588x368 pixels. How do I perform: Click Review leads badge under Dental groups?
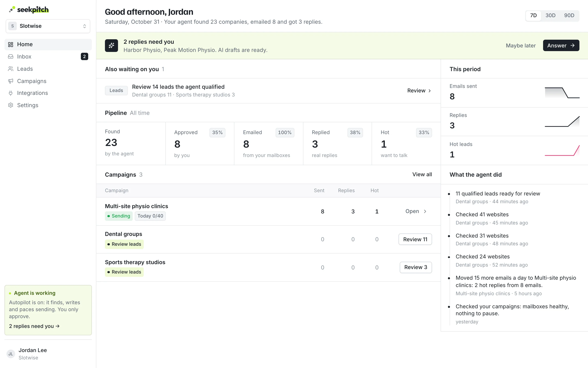(x=124, y=244)
